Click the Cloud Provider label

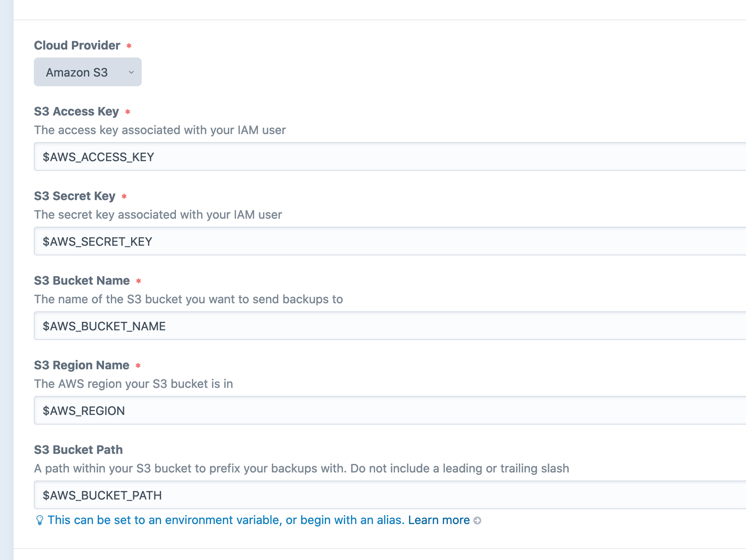[77, 45]
